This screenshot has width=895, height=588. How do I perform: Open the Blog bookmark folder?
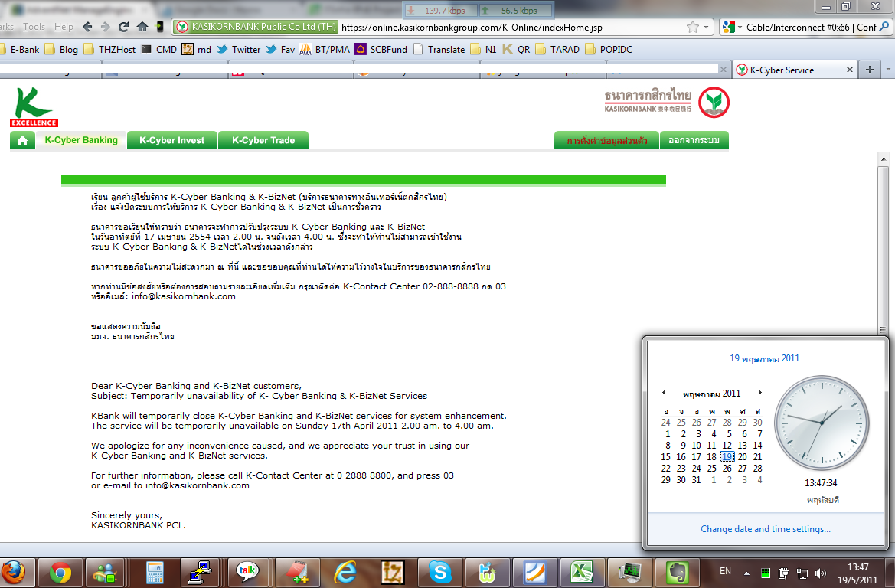(61, 50)
